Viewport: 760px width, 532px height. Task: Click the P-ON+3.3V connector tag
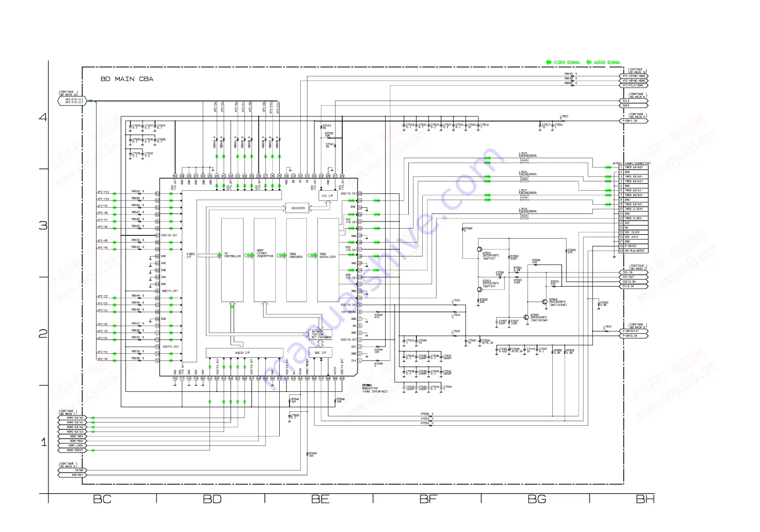[634, 335]
